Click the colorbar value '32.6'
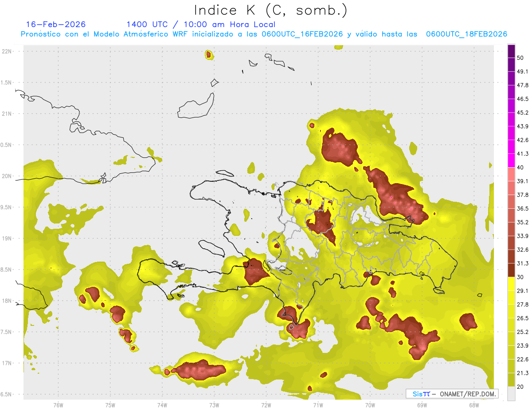This screenshot has height=411, width=532. point(522,250)
